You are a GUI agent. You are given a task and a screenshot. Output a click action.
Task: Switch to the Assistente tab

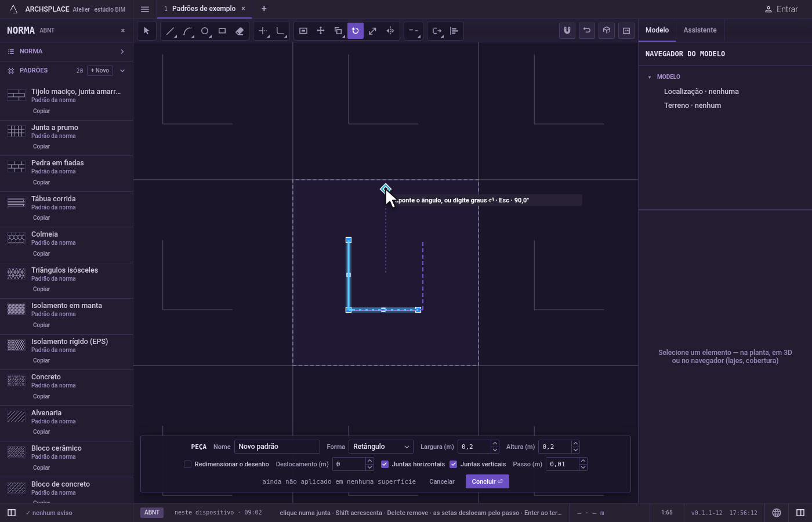pyautogui.click(x=699, y=30)
